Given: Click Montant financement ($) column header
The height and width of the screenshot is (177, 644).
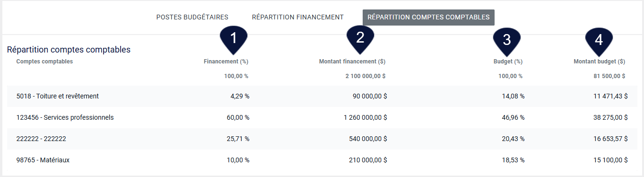Looking at the screenshot, I should point(352,62).
